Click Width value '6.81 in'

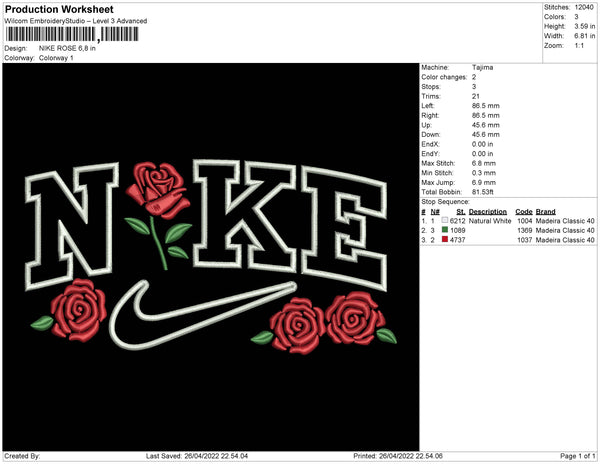click(585, 36)
